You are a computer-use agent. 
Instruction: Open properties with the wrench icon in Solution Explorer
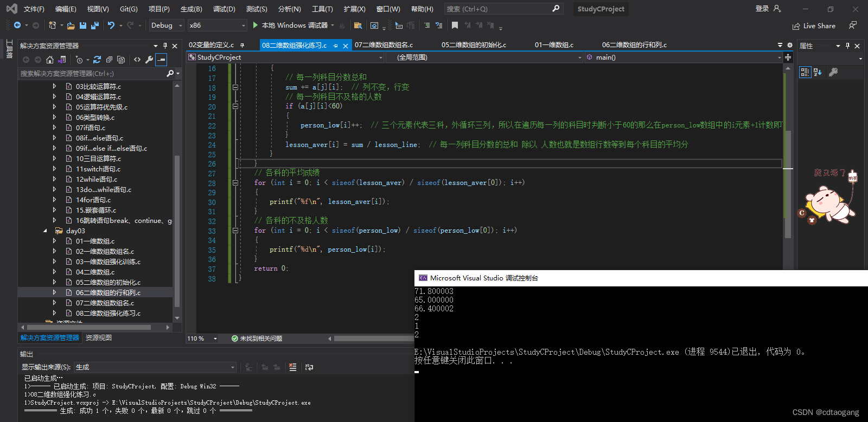pos(149,60)
